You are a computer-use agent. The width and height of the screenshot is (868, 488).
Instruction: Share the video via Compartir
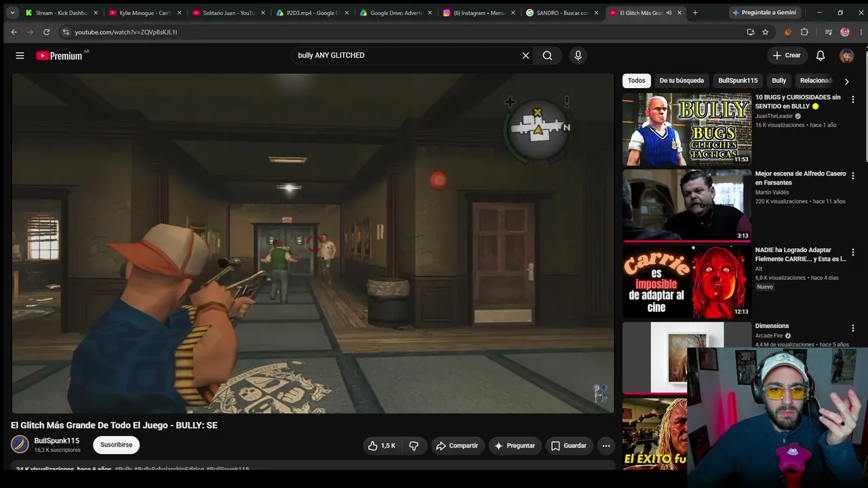pos(457,445)
